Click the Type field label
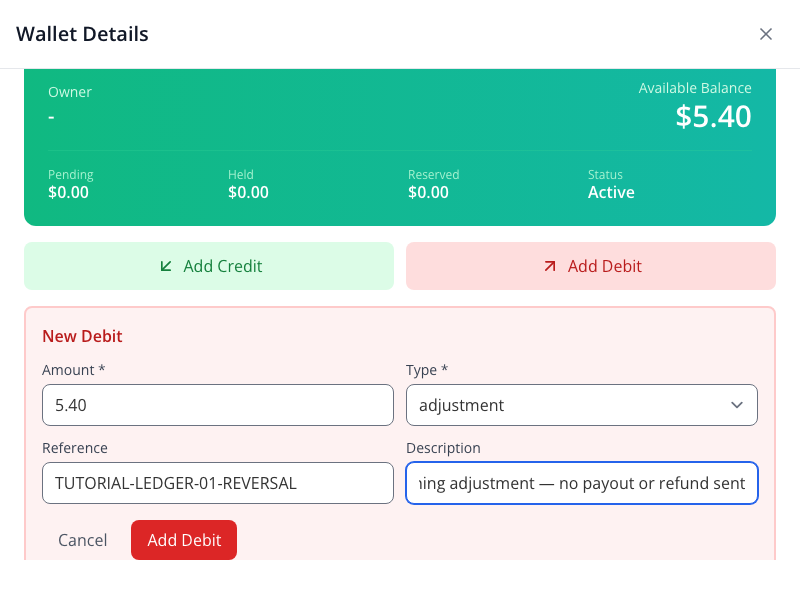800x600 pixels. click(x=427, y=370)
